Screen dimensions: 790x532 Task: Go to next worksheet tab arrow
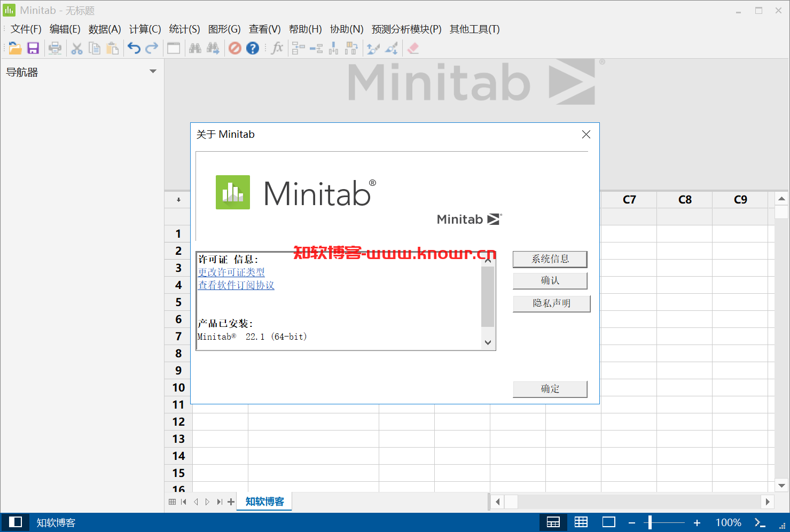(x=207, y=502)
